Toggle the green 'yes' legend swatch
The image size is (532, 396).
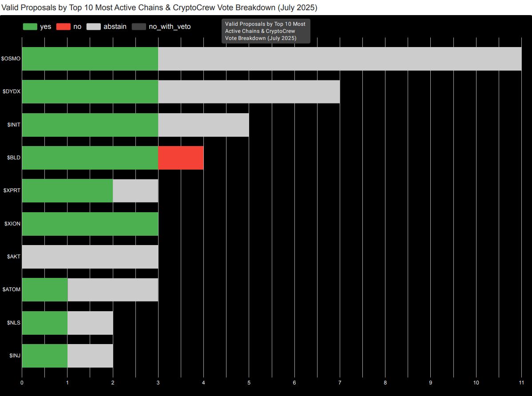pyautogui.click(x=30, y=27)
